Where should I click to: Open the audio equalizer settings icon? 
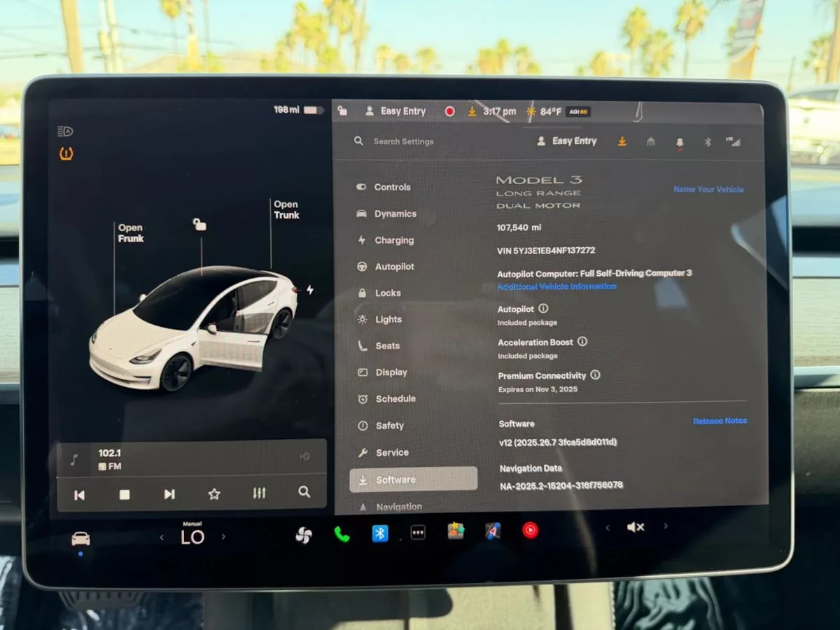[259, 493]
